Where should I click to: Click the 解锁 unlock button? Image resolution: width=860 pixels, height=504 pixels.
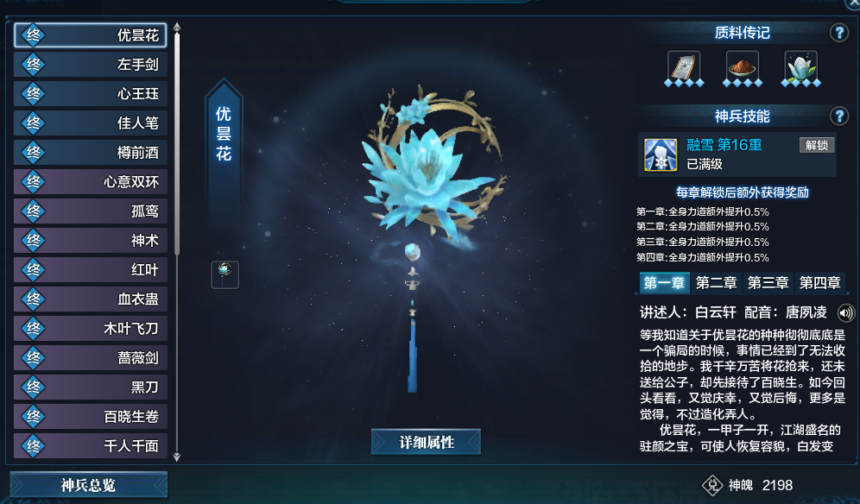pos(817,145)
